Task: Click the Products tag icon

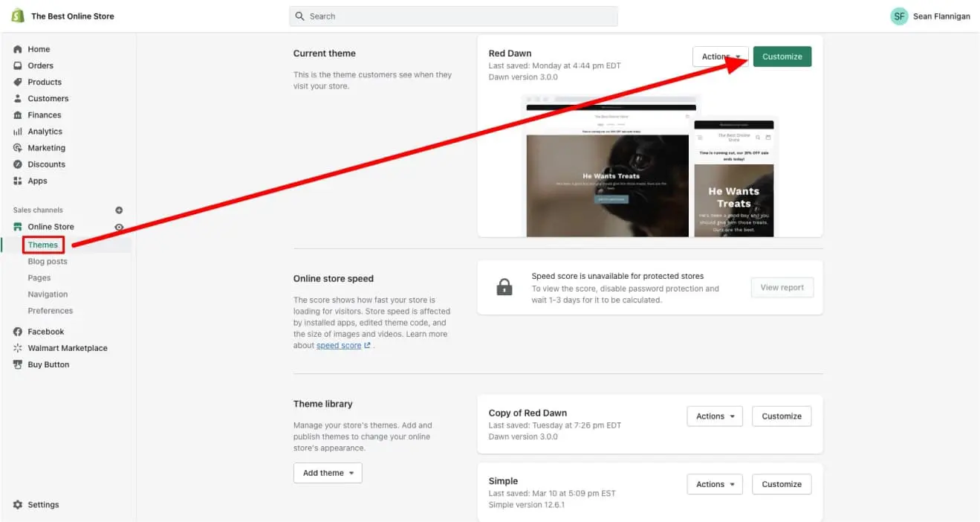Action: tap(18, 82)
